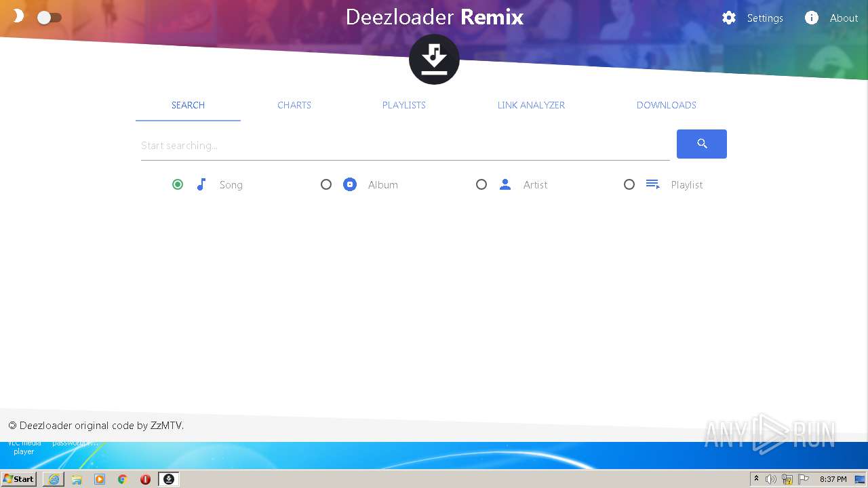
Task: Launch Internet Explorer from the taskbar
Action: (x=54, y=479)
